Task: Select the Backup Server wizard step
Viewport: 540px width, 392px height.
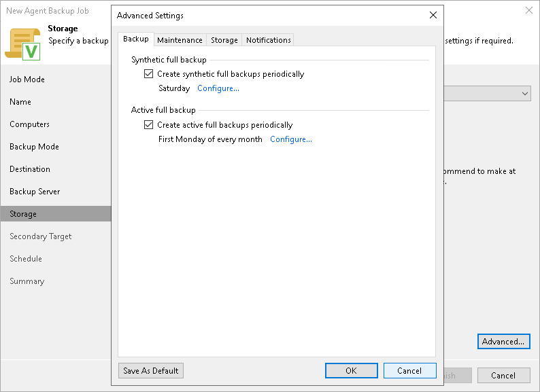Action: coord(35,192)
